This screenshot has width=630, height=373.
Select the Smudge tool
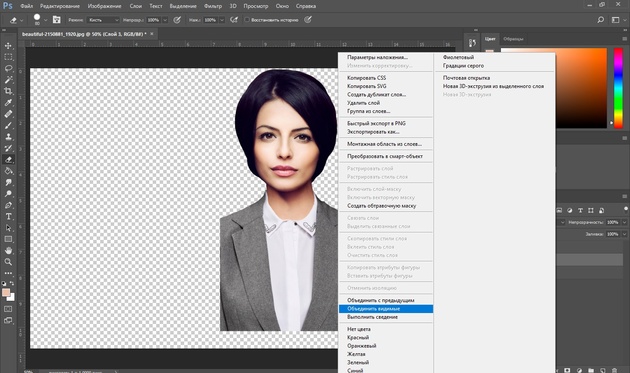(x=8, y=182)
